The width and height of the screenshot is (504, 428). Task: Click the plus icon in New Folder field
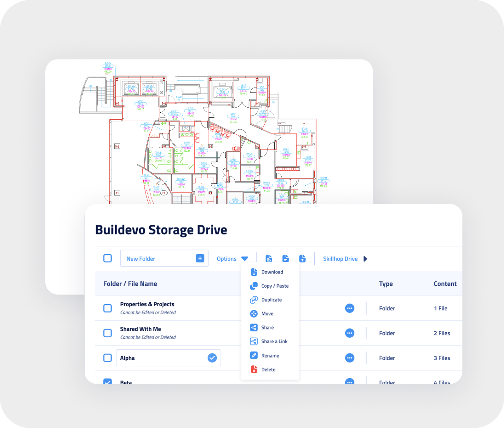click(x=200, y=258)
